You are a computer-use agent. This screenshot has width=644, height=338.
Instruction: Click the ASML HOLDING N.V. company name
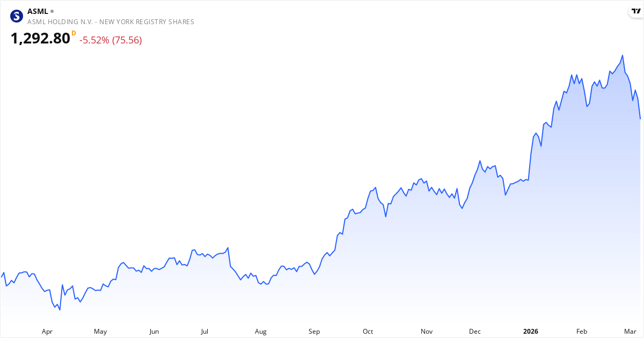[x=111, y=22]
